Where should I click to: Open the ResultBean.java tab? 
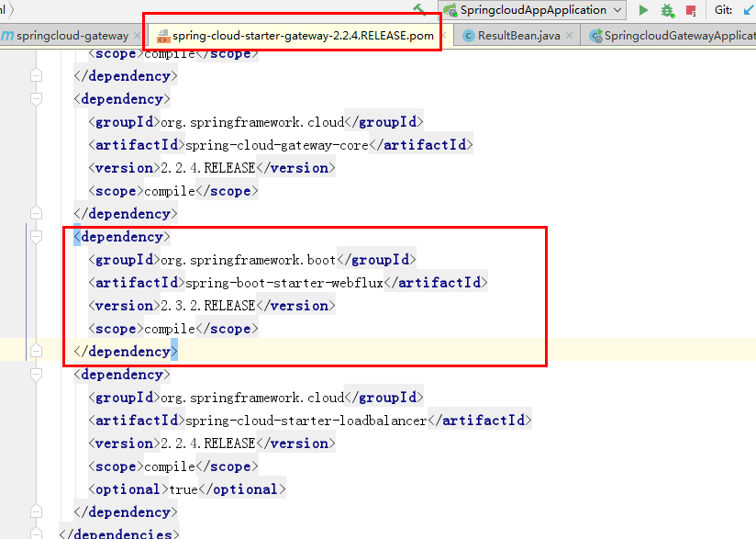pos(518,36)
